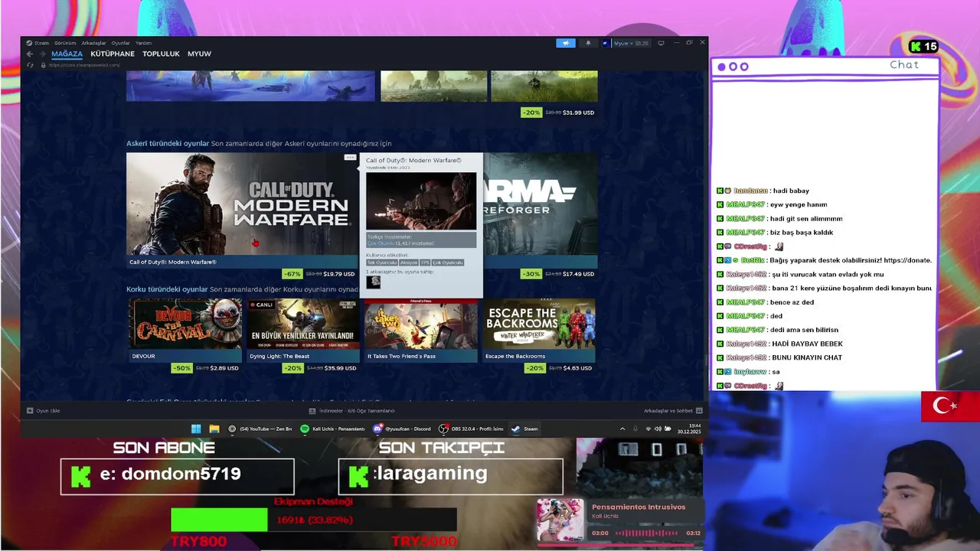Reload the Steam store page
The height and width of the screenshot is (551, 980).
[x=30, y=65]
